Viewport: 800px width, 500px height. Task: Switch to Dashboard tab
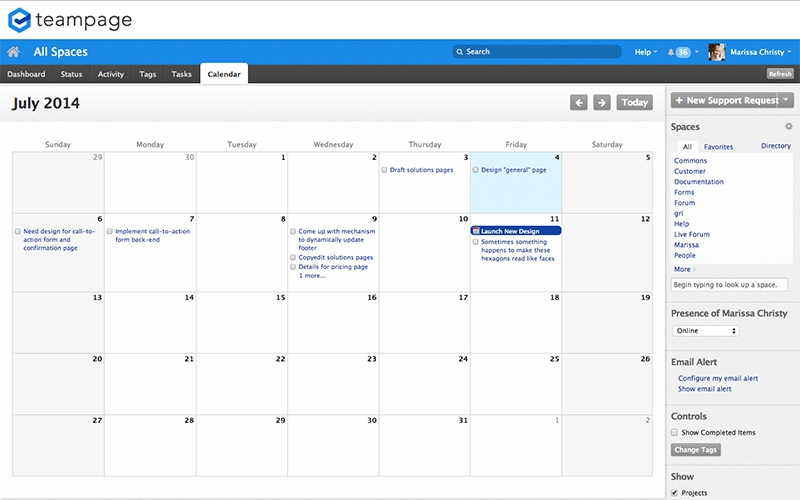click(x=26, y=74)
